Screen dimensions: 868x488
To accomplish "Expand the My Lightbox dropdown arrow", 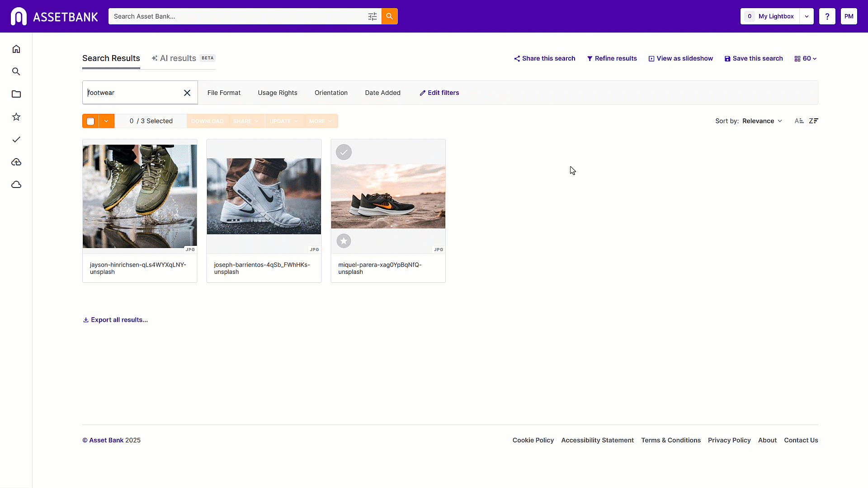I will [807, 16].
